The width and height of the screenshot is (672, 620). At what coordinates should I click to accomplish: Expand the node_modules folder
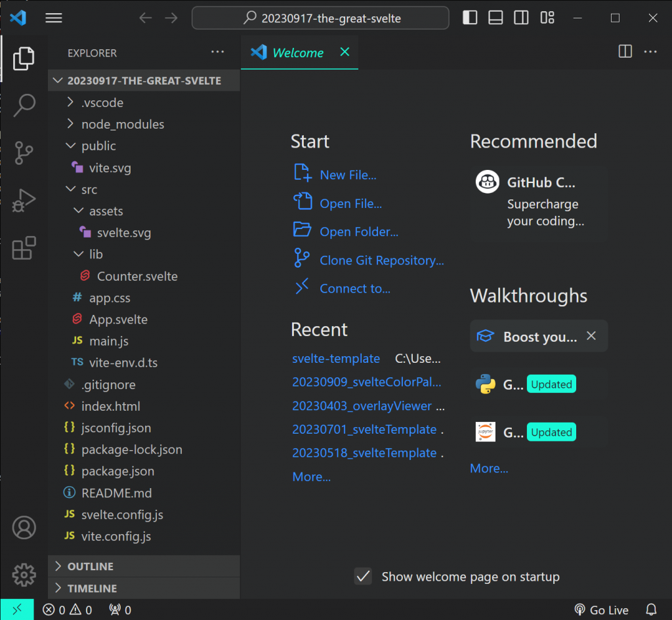coord(144,124)
